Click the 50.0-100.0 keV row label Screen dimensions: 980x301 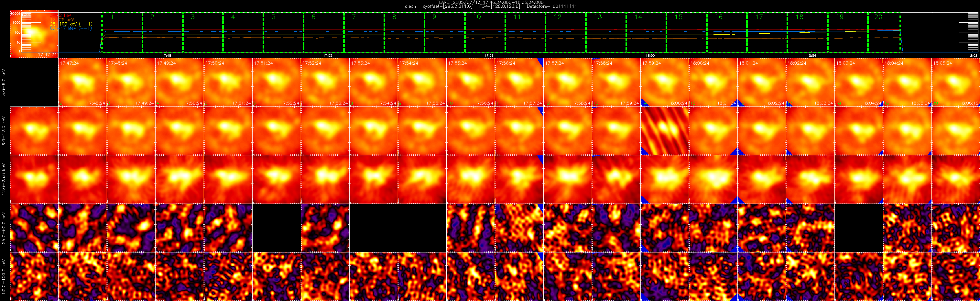pyautogui.click(x=4, y=276)
